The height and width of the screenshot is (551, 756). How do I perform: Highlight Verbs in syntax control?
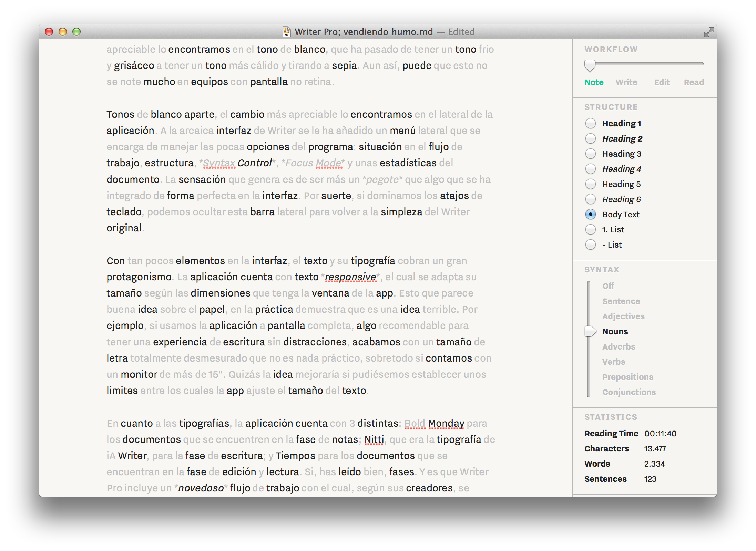pos(613,362)
